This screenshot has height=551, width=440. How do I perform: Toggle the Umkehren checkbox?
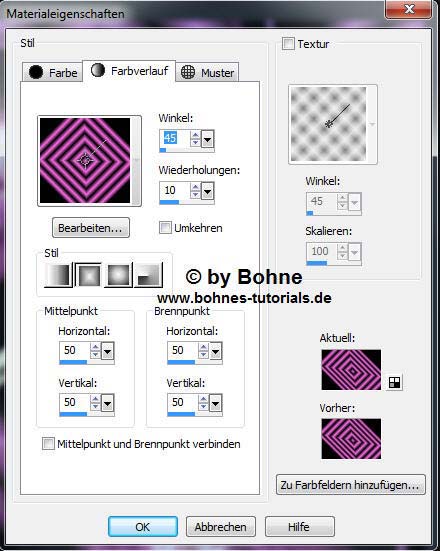(165, 228)
